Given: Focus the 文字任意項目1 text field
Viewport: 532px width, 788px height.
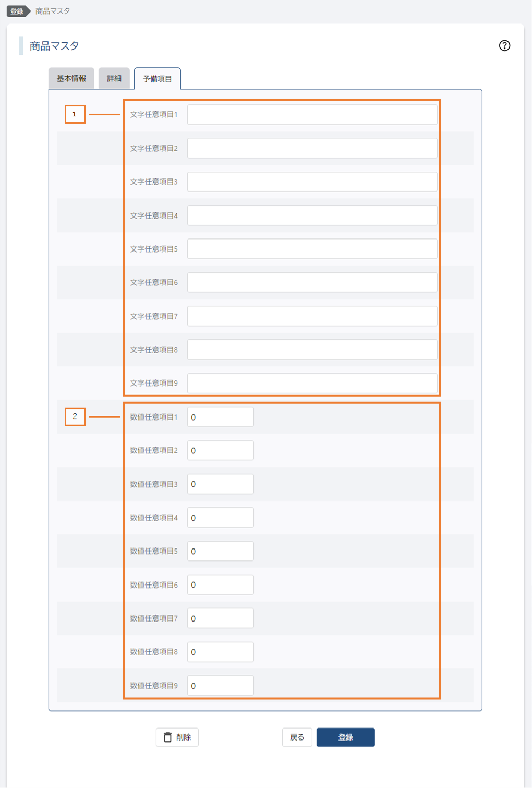Looking at the screenshot, I should pyautogui.click(x=312, y=115).
